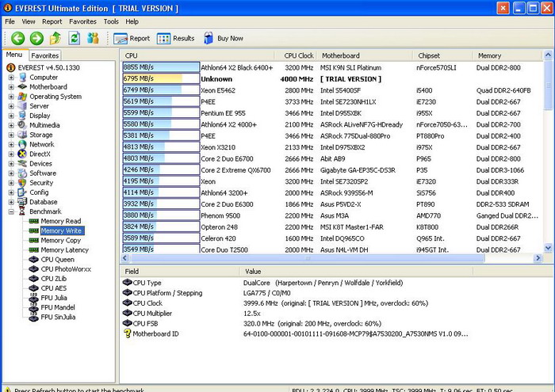Expand the Display tree node
This screenshot has width=555, height=392.
11,116
